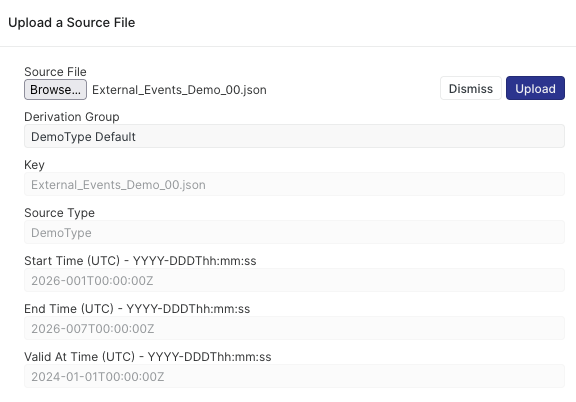The height and width of the screenshot is (402, 576).
Task: Click the Key input field
Action: 294,184
